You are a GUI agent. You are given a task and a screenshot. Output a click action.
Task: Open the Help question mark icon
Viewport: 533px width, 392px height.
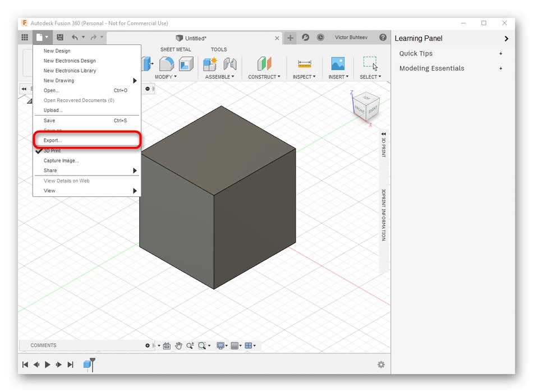click(x=383, y=38)
